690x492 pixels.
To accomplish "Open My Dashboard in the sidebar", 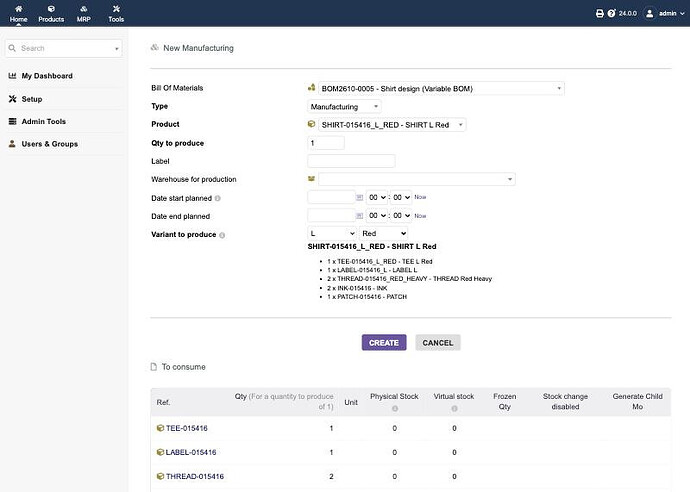I will point(47,76).
